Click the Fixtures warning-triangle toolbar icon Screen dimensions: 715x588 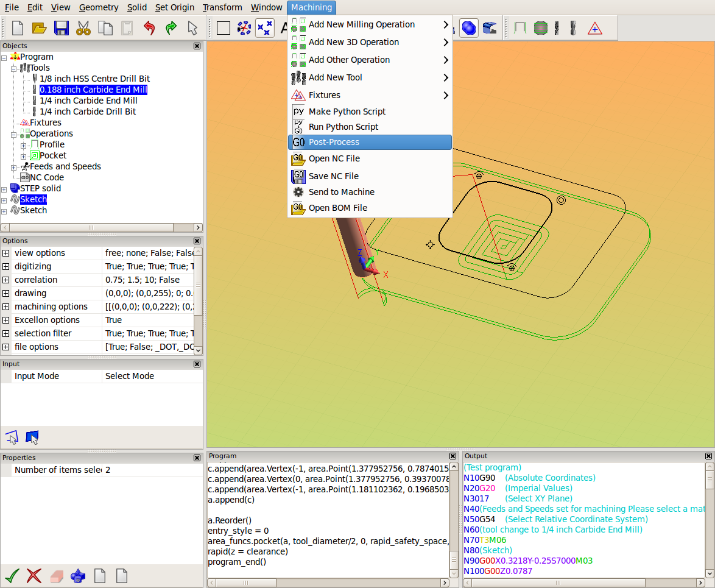point(594,28)
